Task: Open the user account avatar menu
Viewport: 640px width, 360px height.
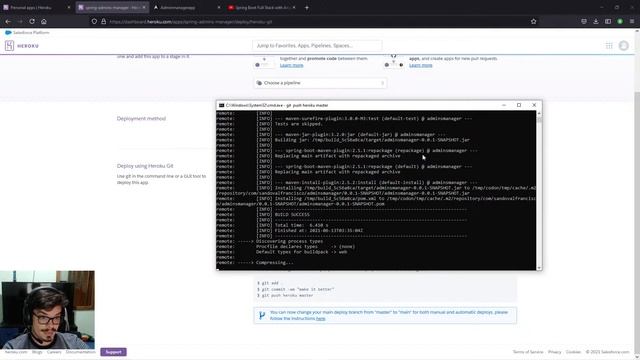Action: pyautogui.click(x=623, y=46)
